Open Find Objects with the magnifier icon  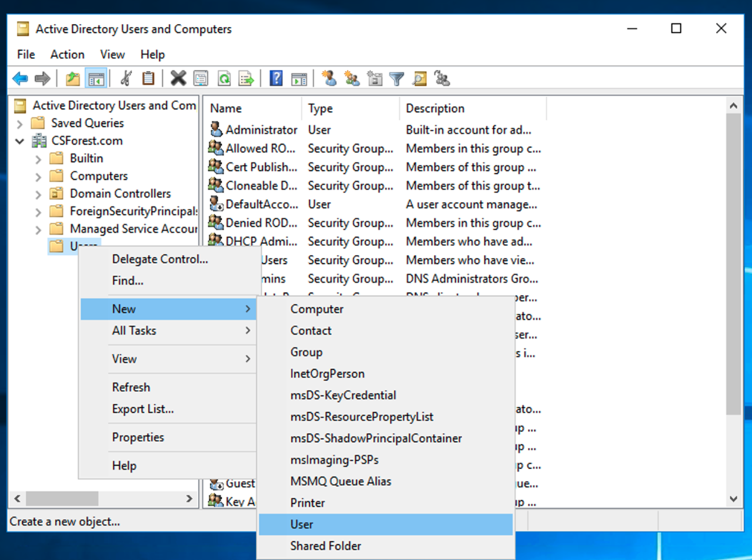[x=419, y=78]
